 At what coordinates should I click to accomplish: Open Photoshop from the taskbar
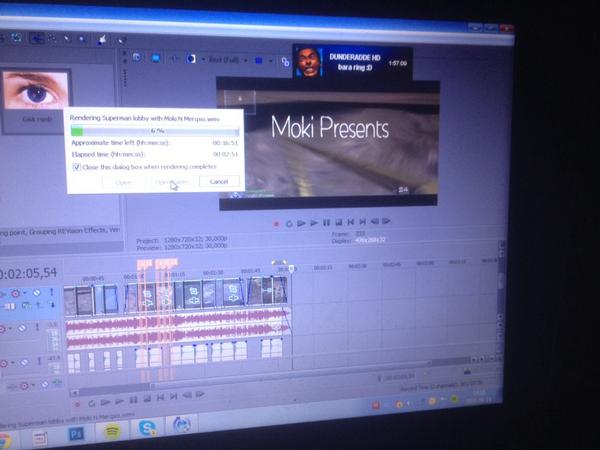76,434
